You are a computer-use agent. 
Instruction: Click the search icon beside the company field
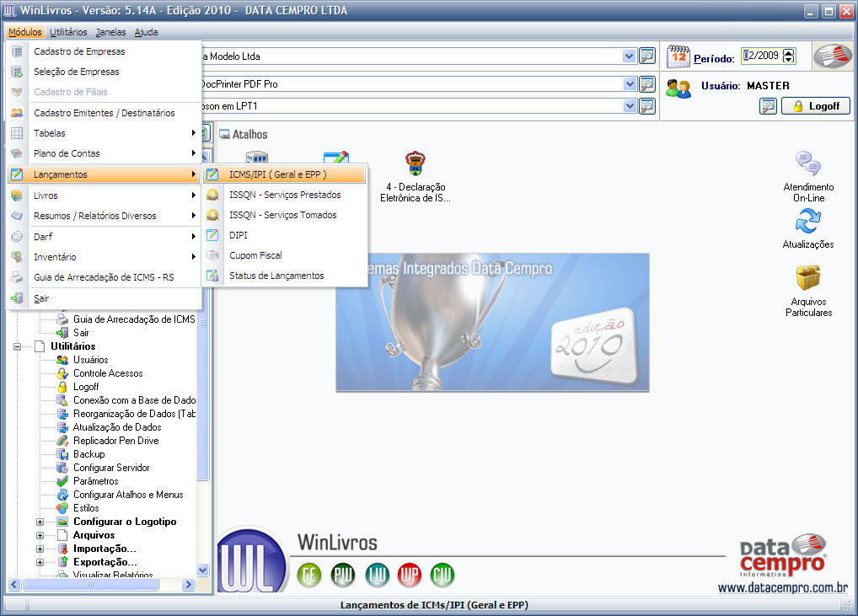click(x=647, y=56)
